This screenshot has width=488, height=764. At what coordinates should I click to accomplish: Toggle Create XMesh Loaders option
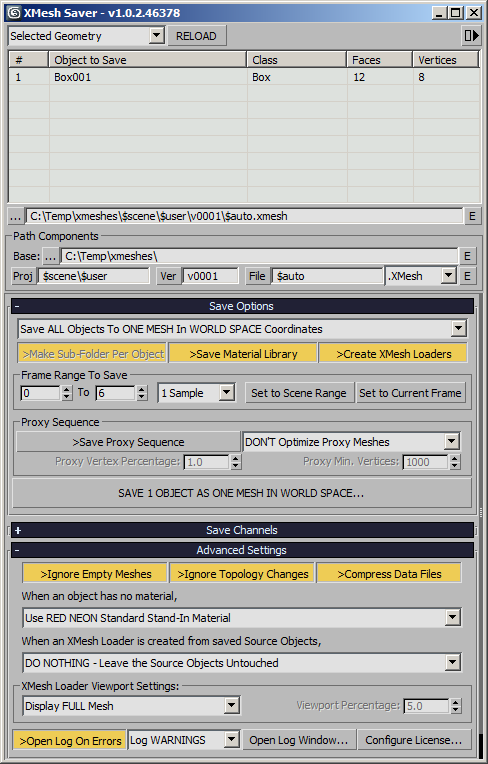pyautogui.click(x=394, y=354)
